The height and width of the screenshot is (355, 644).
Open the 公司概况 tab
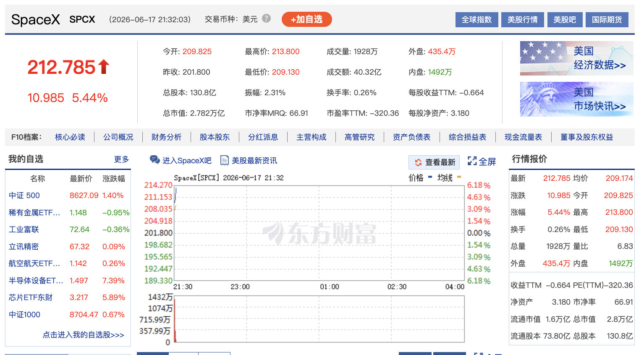[118, 137]
